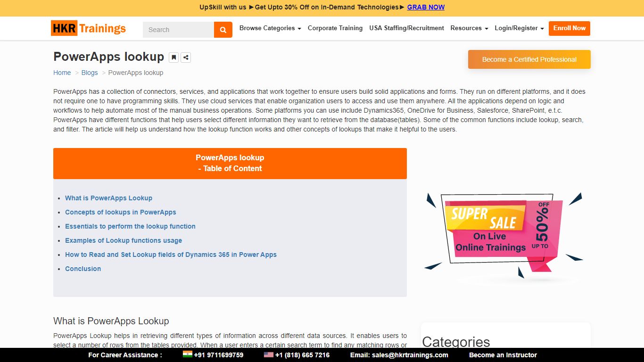Open How to Read and Set Lookup fields link
This screenshot has height=362, width=644.
(171, 255)
